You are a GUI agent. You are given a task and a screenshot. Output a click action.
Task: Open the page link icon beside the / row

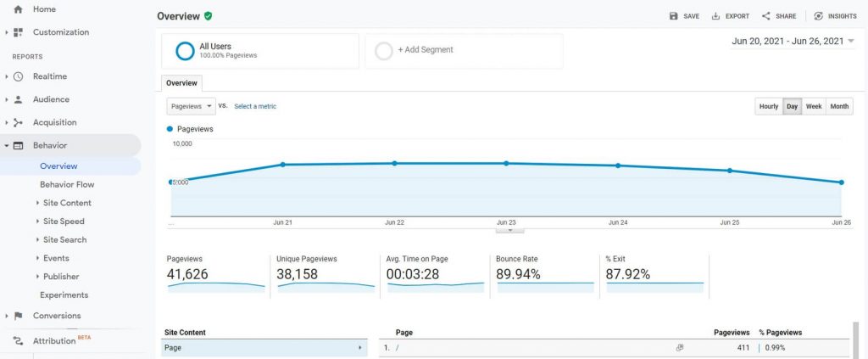(x=679, y=348)
